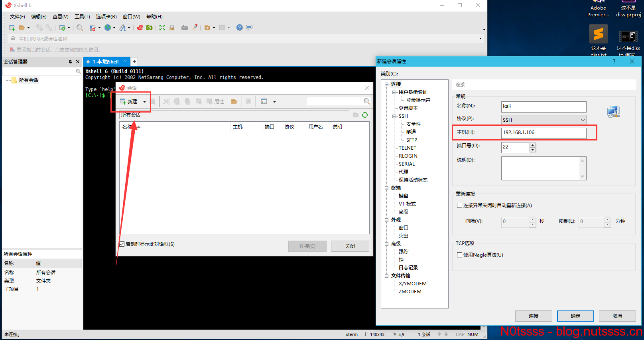Click the padlock lock-screen toolbar icon
Image resolution: width=644 pixels, height=340 pixels.
(172, 28)
